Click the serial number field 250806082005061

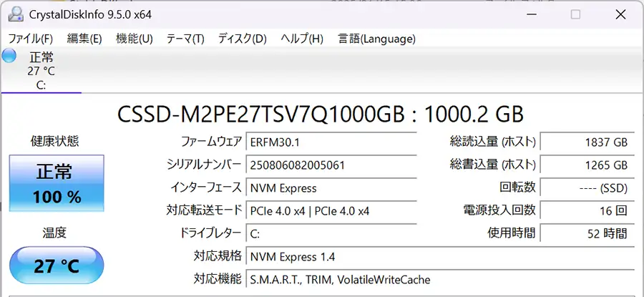(x=331, y=165)
